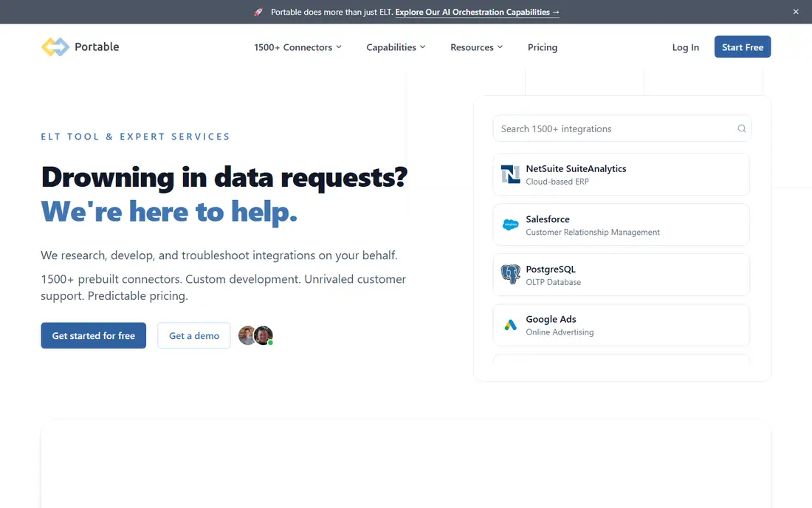The height and width of the screenshot is (508, 812).
Task: Click the We're here to help. heading
Action: coord(169,212)
